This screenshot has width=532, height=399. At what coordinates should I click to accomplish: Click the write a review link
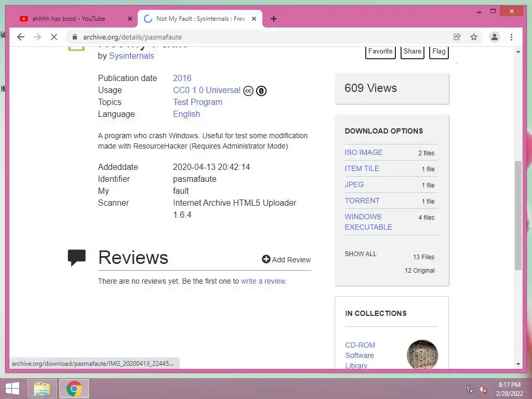click(x=263, y=281)
